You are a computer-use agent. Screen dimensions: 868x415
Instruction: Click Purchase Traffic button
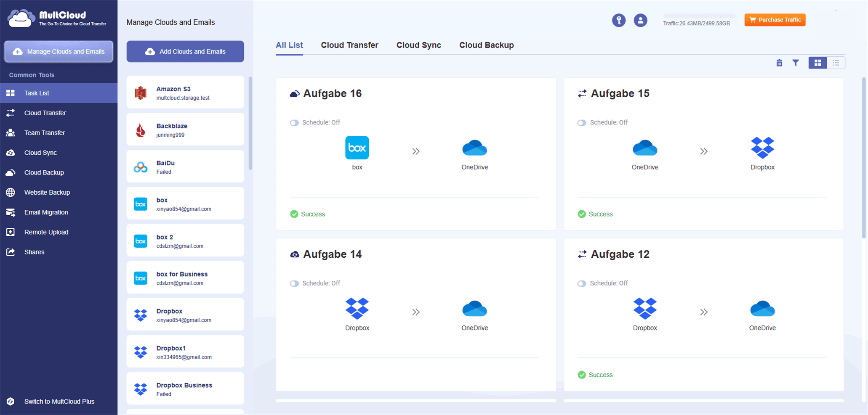775,20
